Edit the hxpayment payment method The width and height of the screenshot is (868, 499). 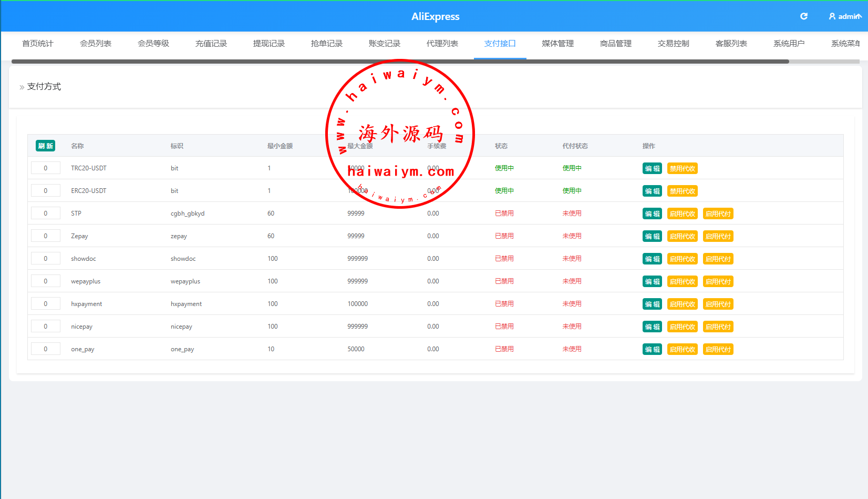point(652,304)
